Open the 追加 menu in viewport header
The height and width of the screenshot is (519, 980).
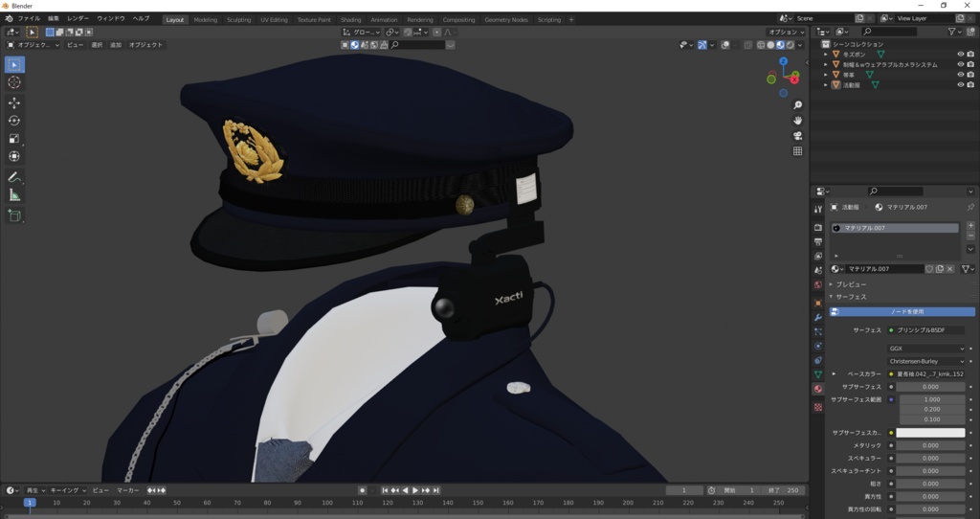click(116, 45)
